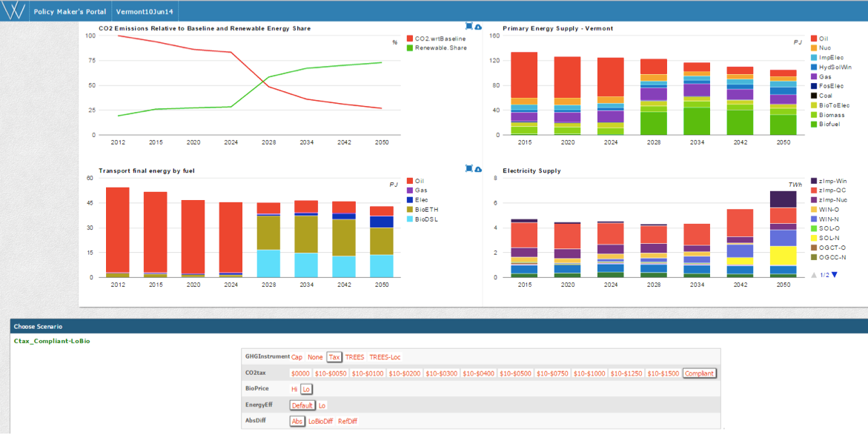Go to next Electricity Supply legend page
Viewport: 868px width, 435px height.
(834, 274)
